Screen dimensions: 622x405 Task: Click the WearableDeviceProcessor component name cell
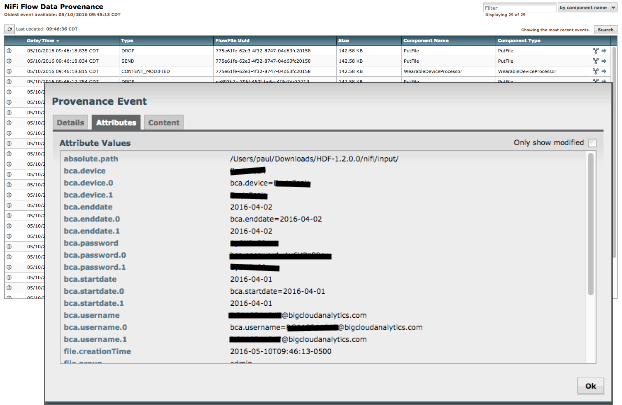(432, 71)
